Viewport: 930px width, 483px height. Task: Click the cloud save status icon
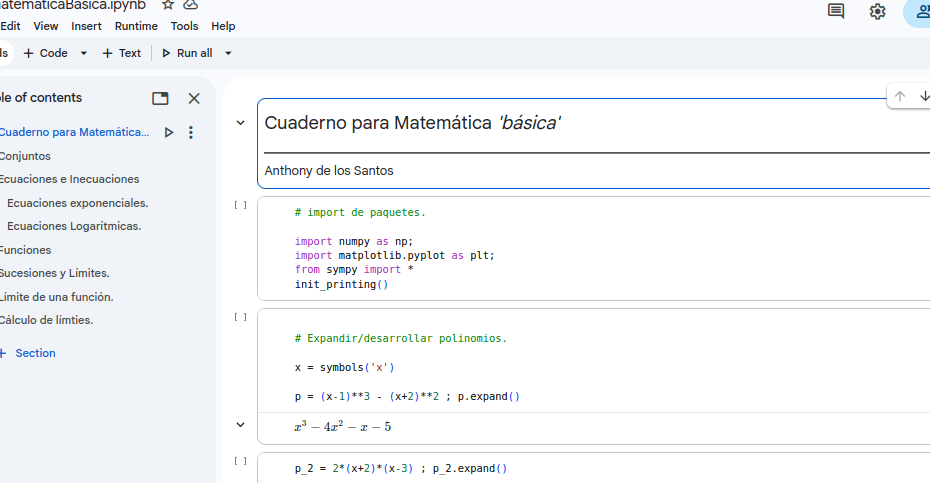pyautogui.click(x=190, y=5)
